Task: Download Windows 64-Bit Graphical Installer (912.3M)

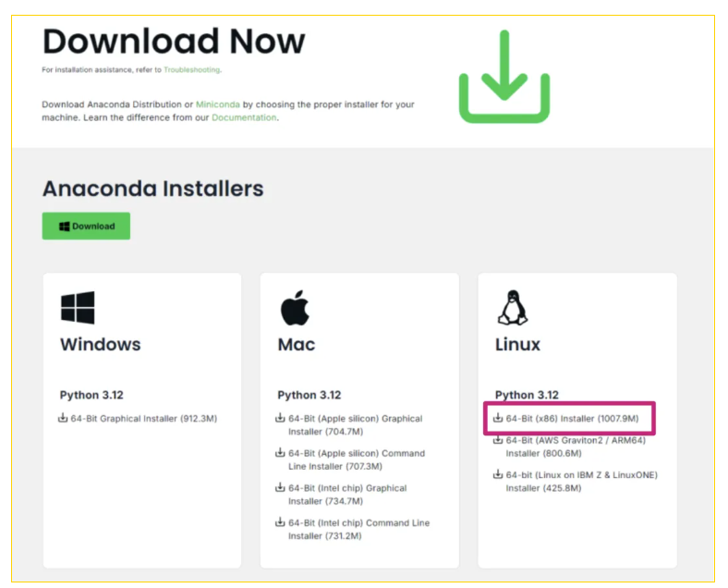Action: tap(143, 419)
